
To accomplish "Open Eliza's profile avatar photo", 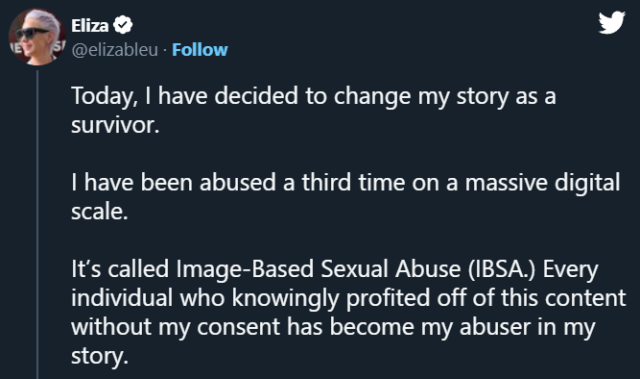I will tap(37, 37).
